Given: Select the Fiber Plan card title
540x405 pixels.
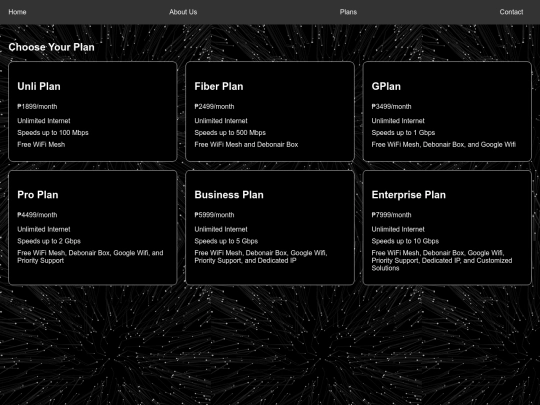Looking at the screenshot, I should point(219,86).
